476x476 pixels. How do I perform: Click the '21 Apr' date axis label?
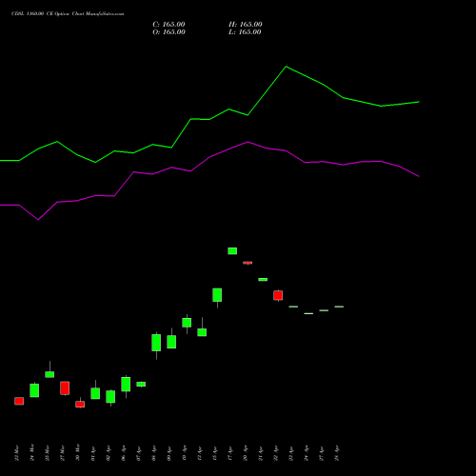coord(260,453)
